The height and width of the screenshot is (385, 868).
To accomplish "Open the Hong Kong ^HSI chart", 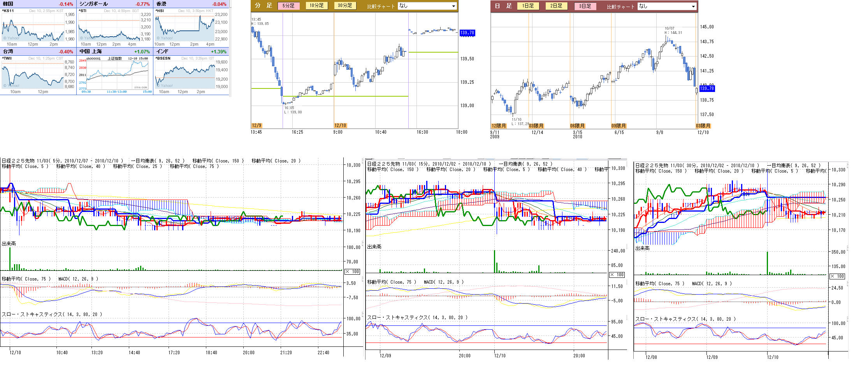I will click(185, 27).
